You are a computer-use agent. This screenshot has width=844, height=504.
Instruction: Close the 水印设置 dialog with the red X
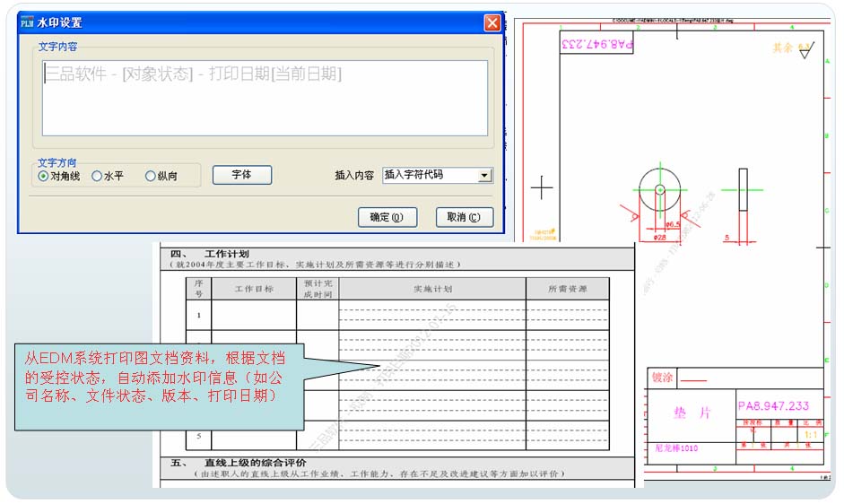pyautogui.click(x=492, y=23)
